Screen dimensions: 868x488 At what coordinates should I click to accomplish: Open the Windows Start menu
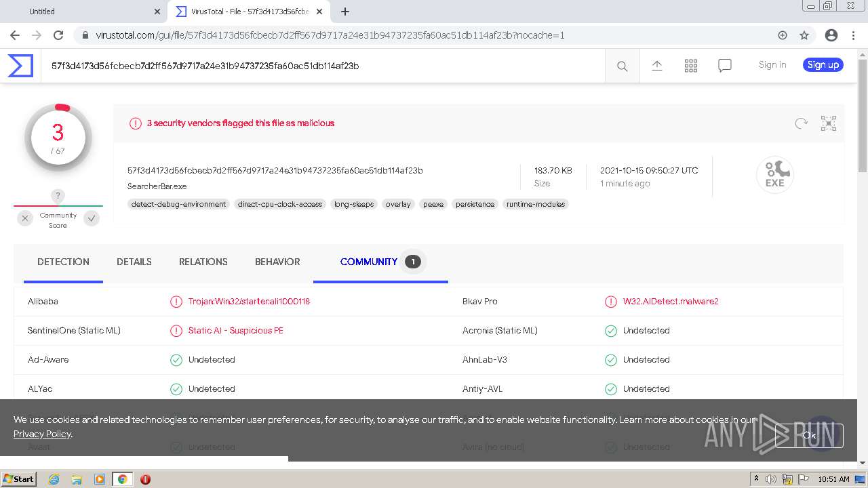(x=19, y=479)
